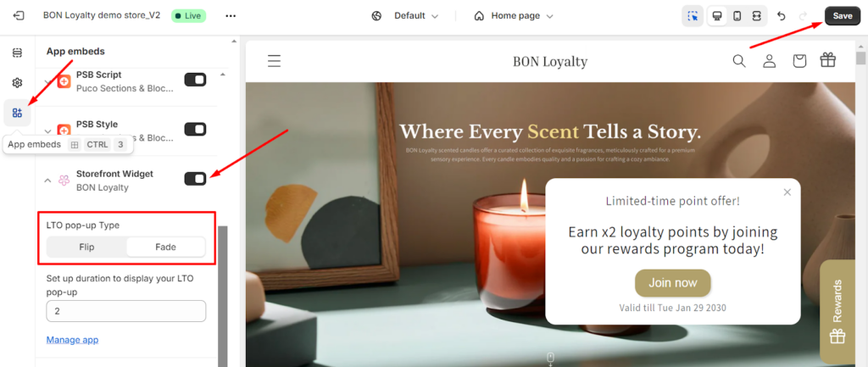This screenshot has width=868, height=367.
Task: Click the undo arrow icon
Action: pyautogui.click(x=781, y=16)
